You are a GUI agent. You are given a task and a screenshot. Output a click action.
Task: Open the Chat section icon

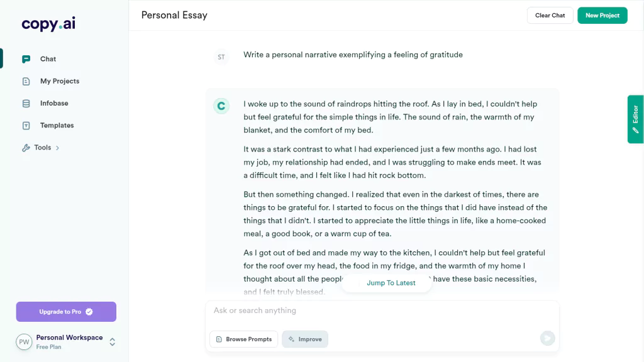(26, 59)
